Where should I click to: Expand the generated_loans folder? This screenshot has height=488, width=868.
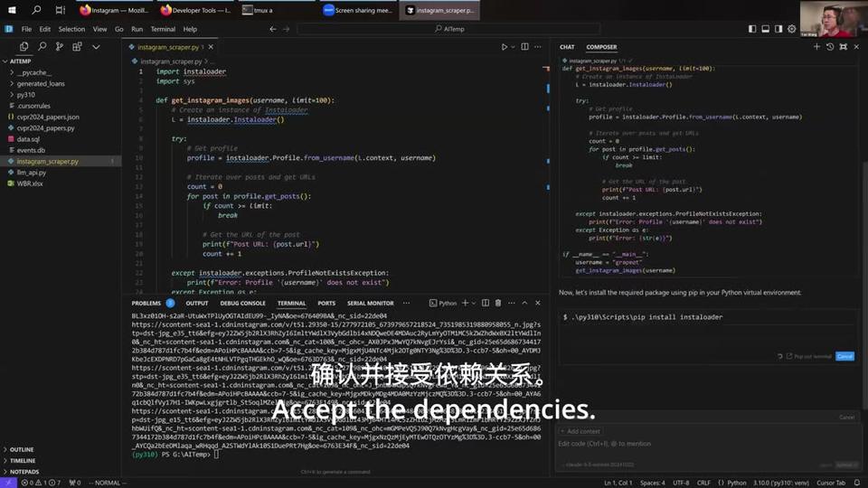point(61,83)
